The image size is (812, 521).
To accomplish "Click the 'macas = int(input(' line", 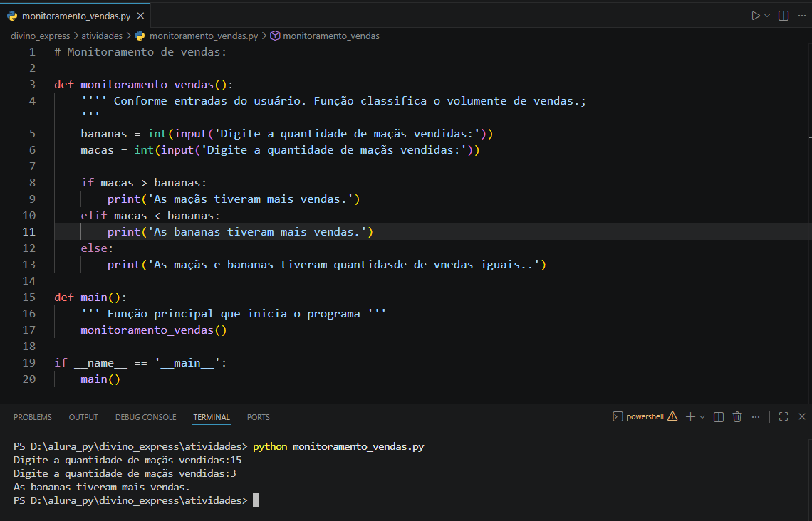I will coord(280,150).
